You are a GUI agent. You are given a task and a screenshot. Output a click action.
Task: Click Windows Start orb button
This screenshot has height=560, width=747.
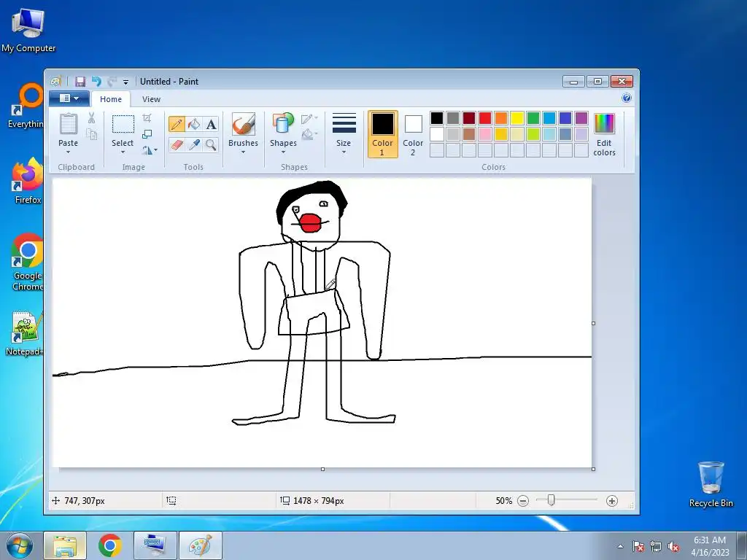tap(20, 545)
